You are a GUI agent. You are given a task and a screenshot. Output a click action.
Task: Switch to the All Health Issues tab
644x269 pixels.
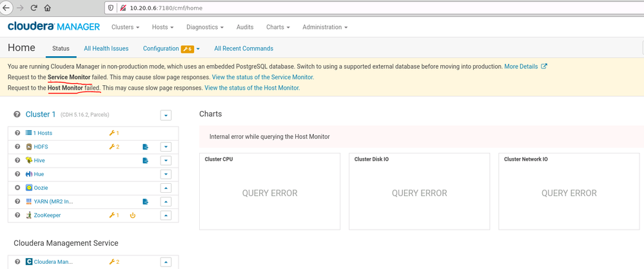[106, 48]
